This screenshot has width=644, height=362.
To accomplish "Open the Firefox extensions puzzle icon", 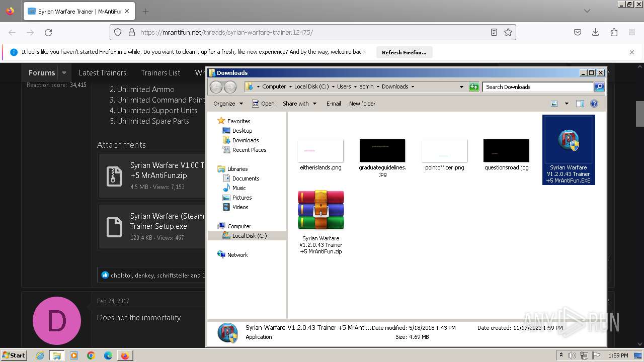I will pyautogui.click(x=614, y=32).
